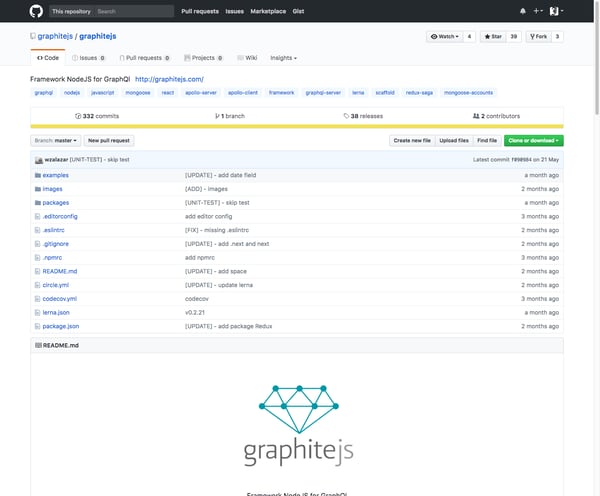600x496 pixels.
Task: Click the javascript topic tag
Action: click(103, 93)
